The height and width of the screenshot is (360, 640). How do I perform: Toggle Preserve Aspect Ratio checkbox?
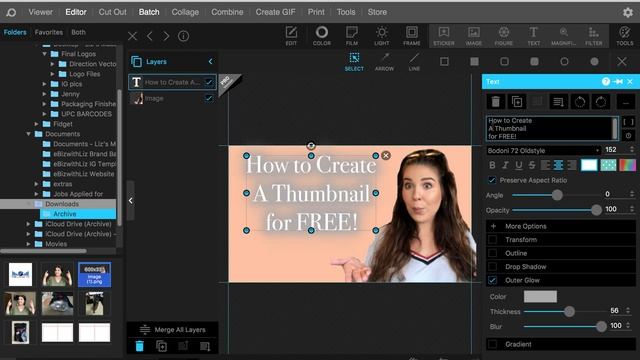tap(492, 180)
